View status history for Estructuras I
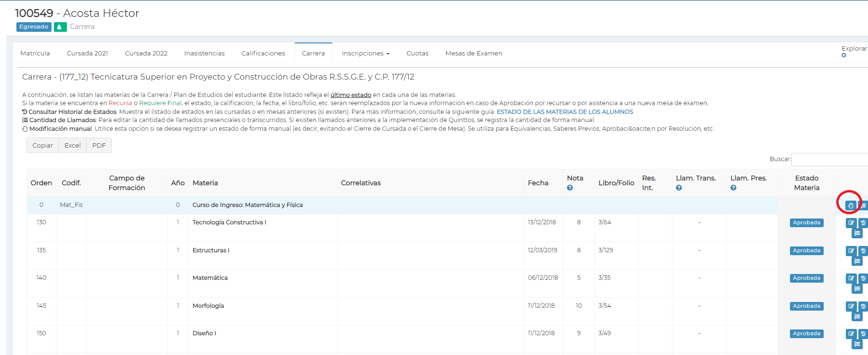This screenshot has width=868, height=355. coord(863,251)
